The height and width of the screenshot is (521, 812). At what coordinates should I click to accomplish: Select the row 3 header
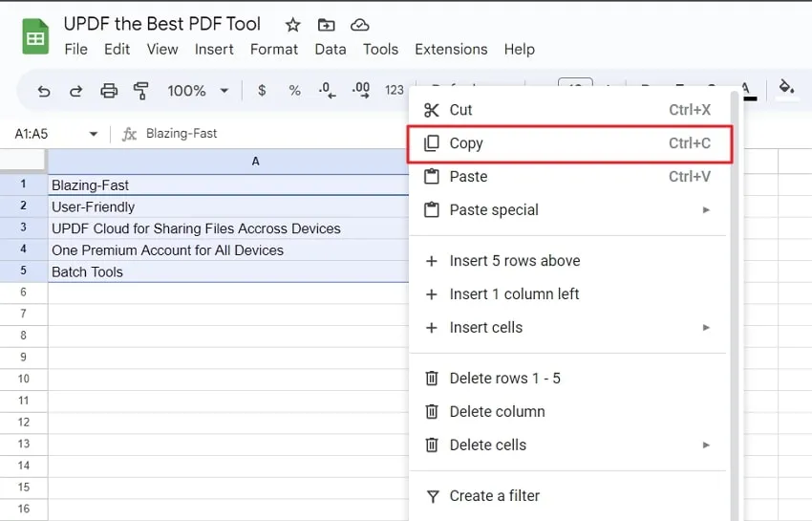click(x=23, y=228)
